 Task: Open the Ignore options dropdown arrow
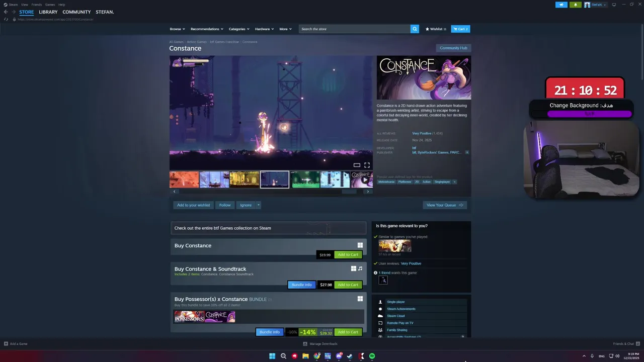coord(258,205)
